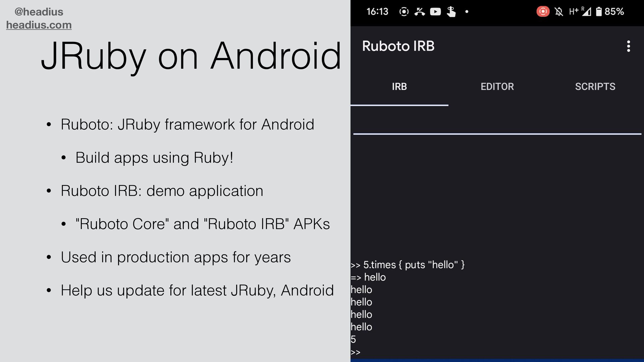
Task: Switch to the SCRIPTS tab
Action: (595, 86)
